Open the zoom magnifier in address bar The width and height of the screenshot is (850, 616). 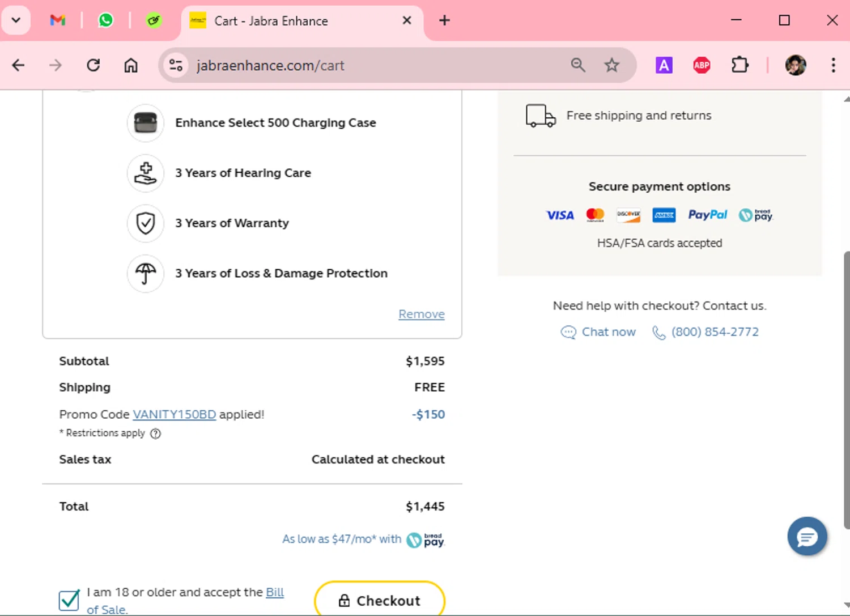(x=578, y=65)
